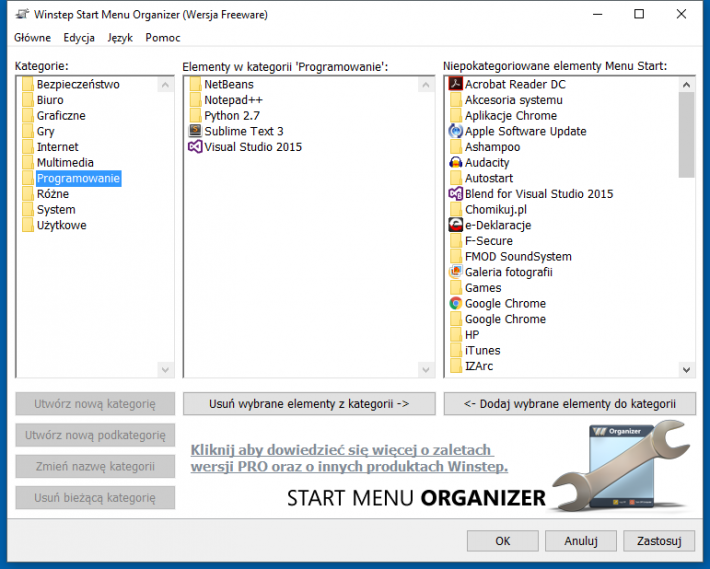Image resolution: width=710 pixels, height=569 pixels.
Task: Click the NetBeans folder icon
Action: point(195,84)
